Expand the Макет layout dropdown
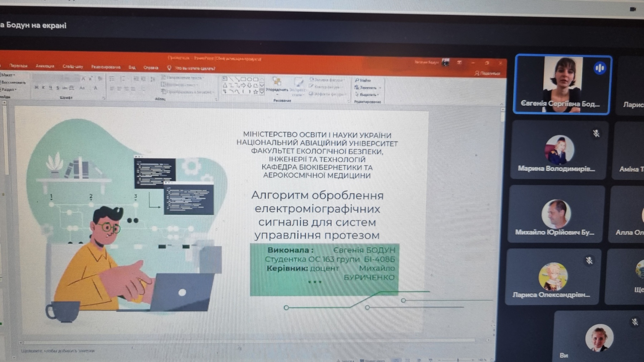Viewport: 644px width, 362px height. [8, 75]
